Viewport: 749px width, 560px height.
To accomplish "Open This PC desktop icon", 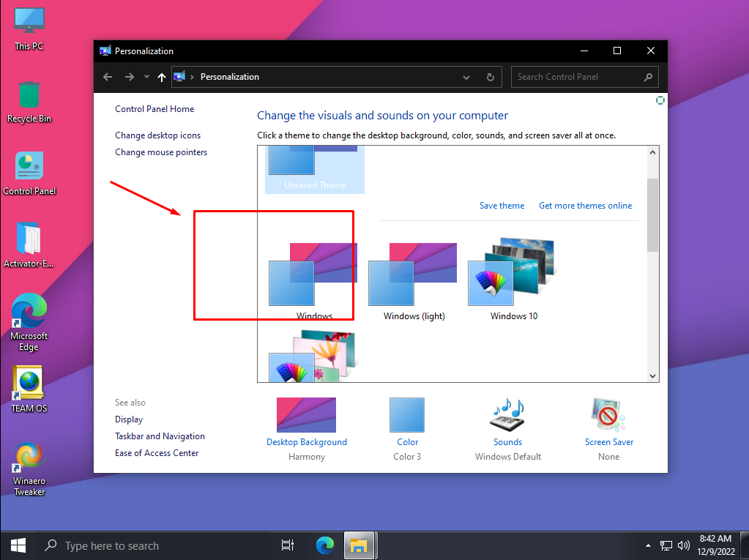I will (x=29, y=29).
